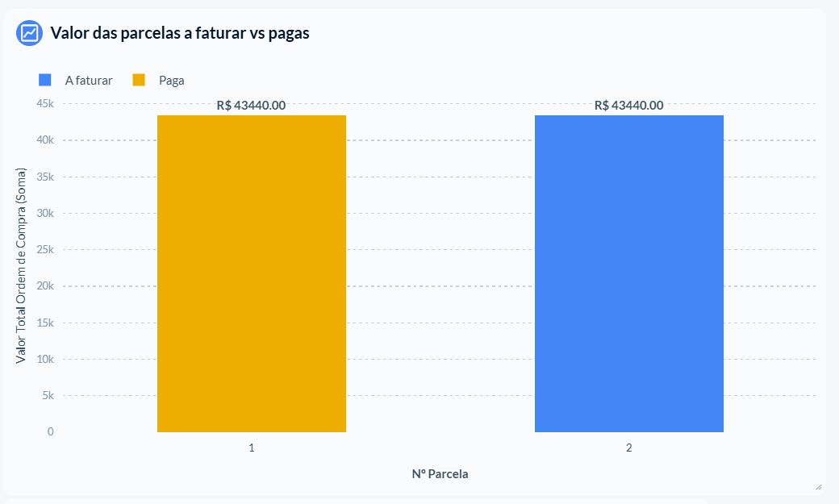The image size is (839, 504).
Task: Click the resize handle at card corner
Action: pos(819,487)
